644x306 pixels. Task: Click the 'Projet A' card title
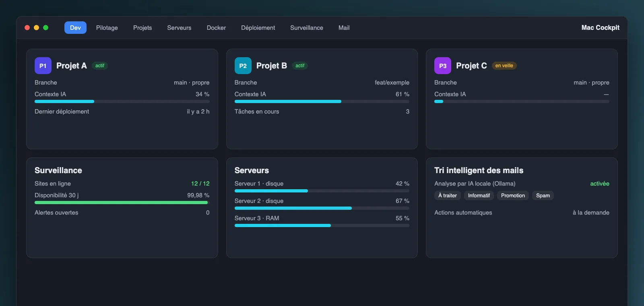tap(72, 66)
